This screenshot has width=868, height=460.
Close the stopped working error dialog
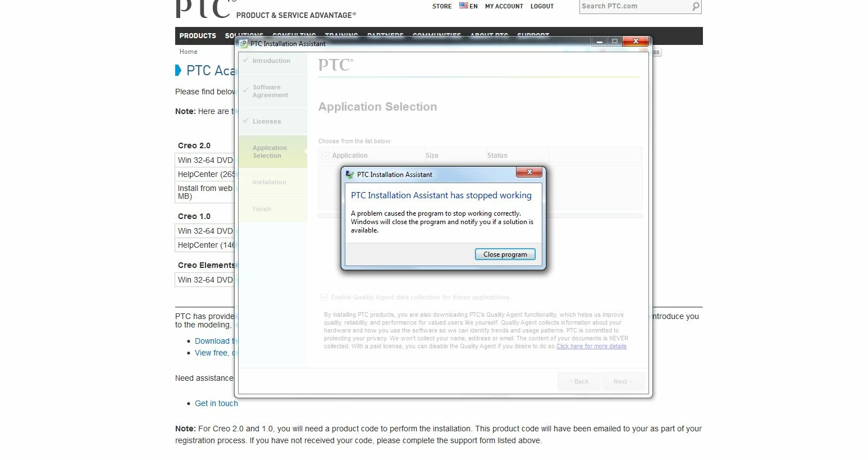(529, 172)
